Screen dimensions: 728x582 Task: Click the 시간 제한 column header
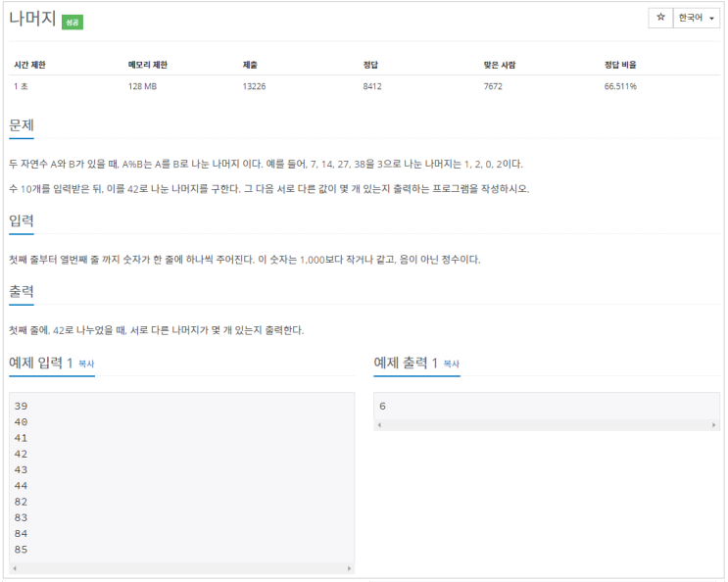pos(29,65)
